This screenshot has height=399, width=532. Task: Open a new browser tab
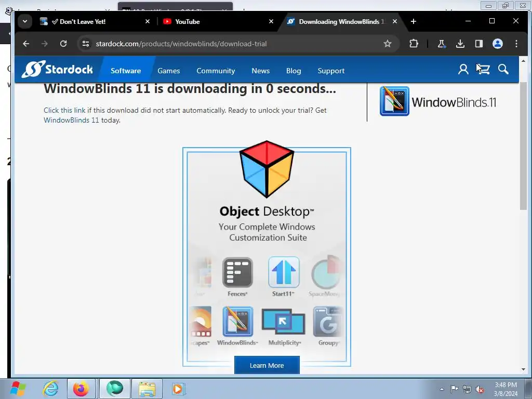point(413,21)
